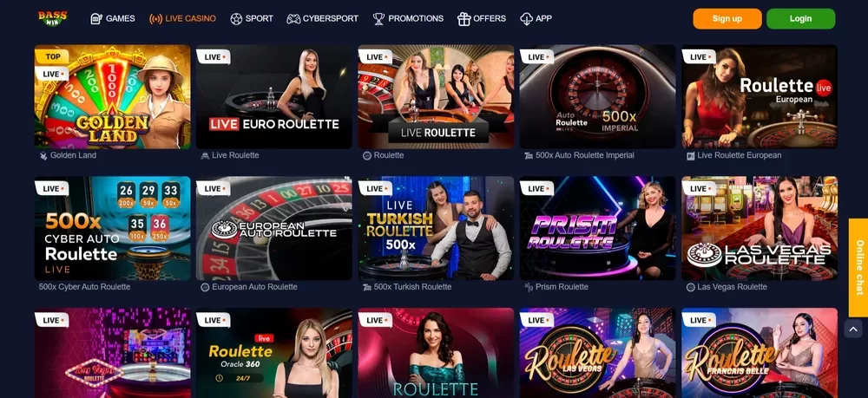Click the Live Casino broadcast icon

tap(155, 19)
